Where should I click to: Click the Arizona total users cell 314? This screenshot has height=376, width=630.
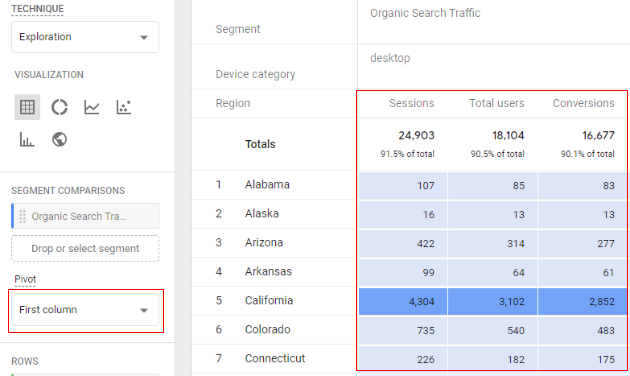click(x=493, y=243)
